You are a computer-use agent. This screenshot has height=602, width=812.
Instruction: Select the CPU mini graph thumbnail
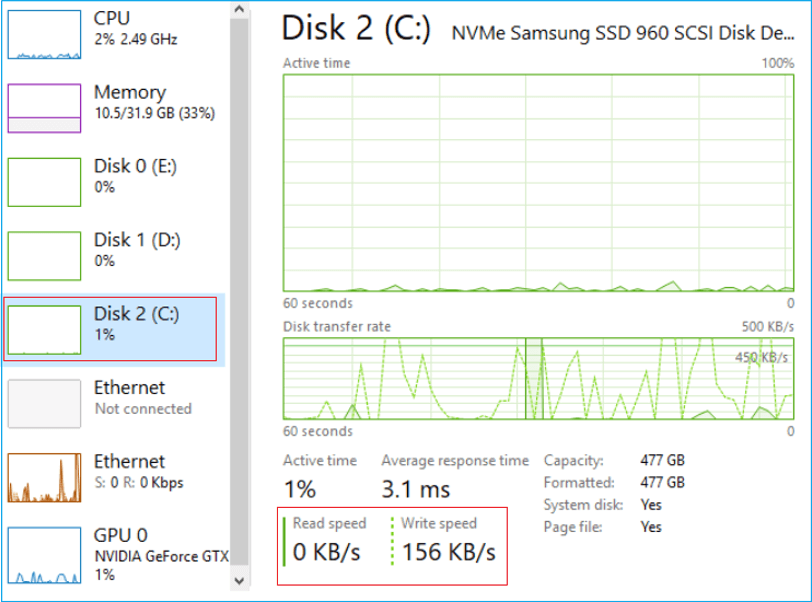click(x=44, y=35)
